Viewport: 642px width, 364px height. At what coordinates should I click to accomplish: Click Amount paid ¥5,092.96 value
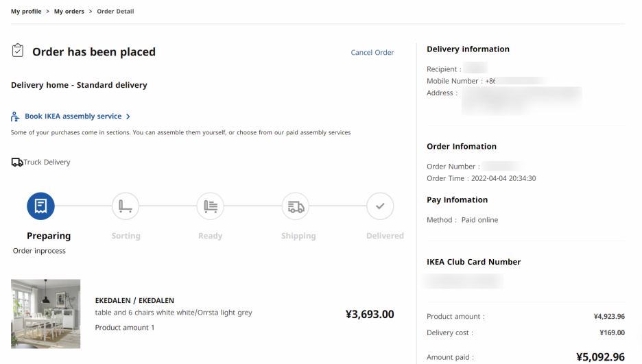600,357
